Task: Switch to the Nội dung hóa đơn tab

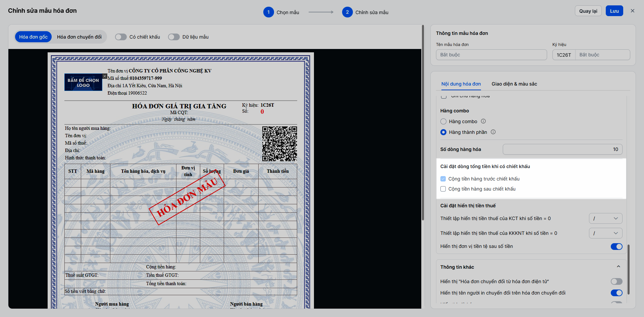Action: [461, 84]
